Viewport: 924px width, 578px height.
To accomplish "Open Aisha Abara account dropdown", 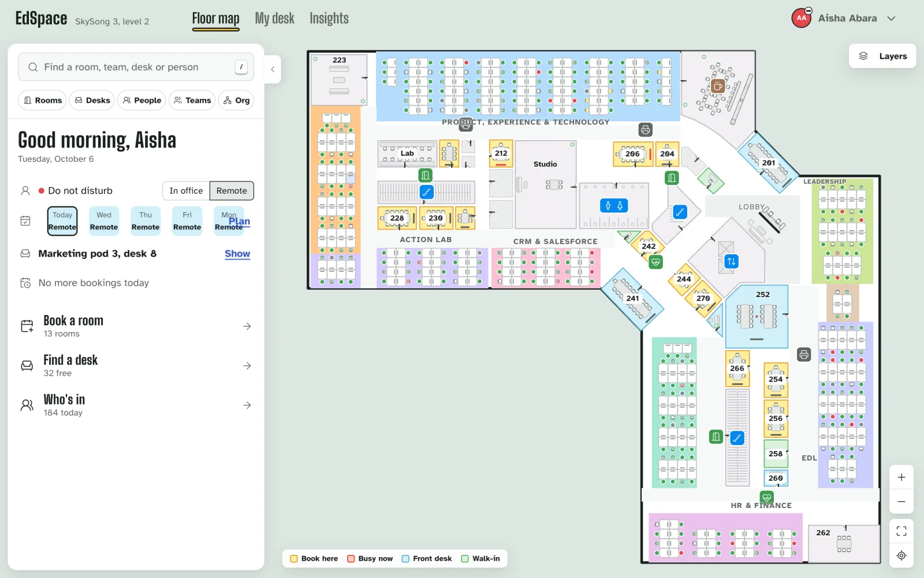I will 844,18.
